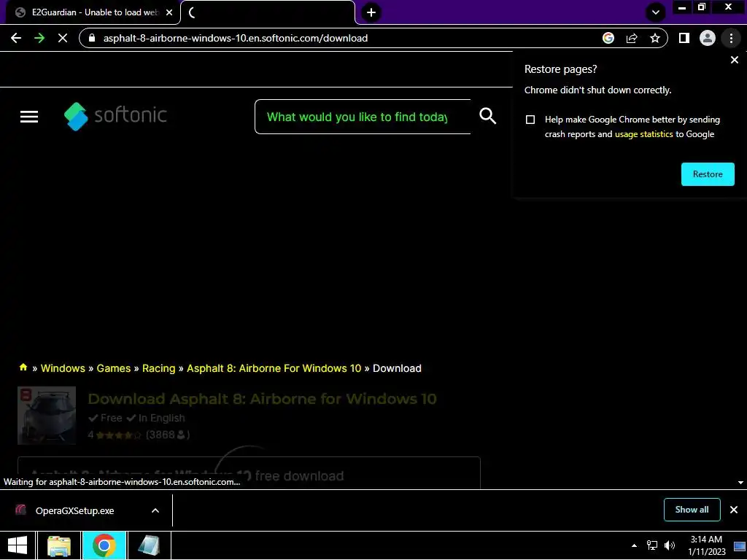Click the network tray icon
The width and height of the screenshot is (747, 560).
point(651,545)
